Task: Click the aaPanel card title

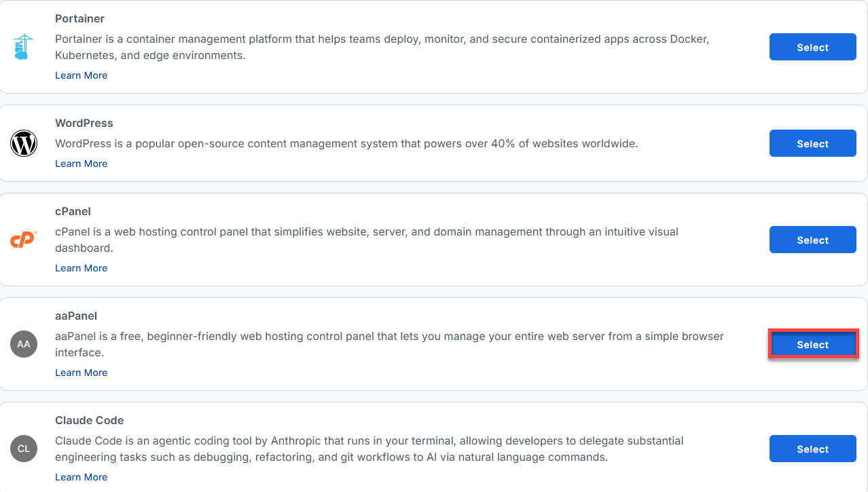Action: pos(76,316)
